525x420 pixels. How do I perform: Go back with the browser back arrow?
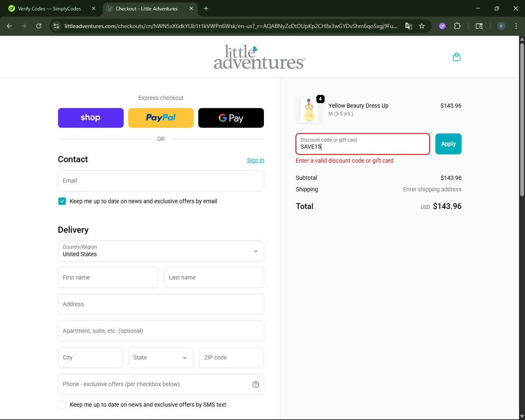[9, 26]
